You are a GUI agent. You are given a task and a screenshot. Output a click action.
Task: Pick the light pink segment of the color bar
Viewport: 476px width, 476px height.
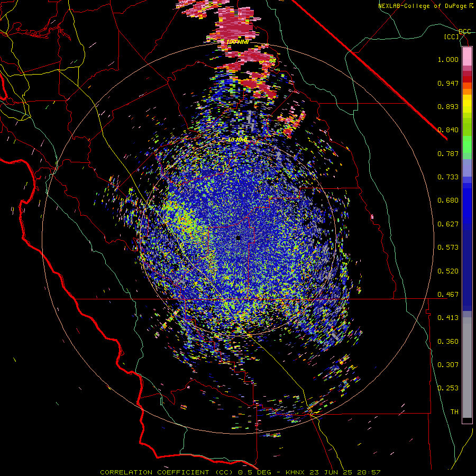tap(467, 56)
